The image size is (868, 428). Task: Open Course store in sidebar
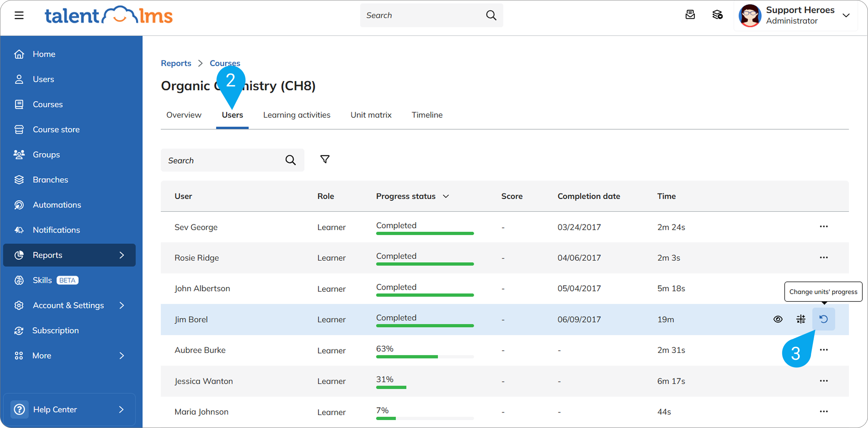tap(56, 130)
